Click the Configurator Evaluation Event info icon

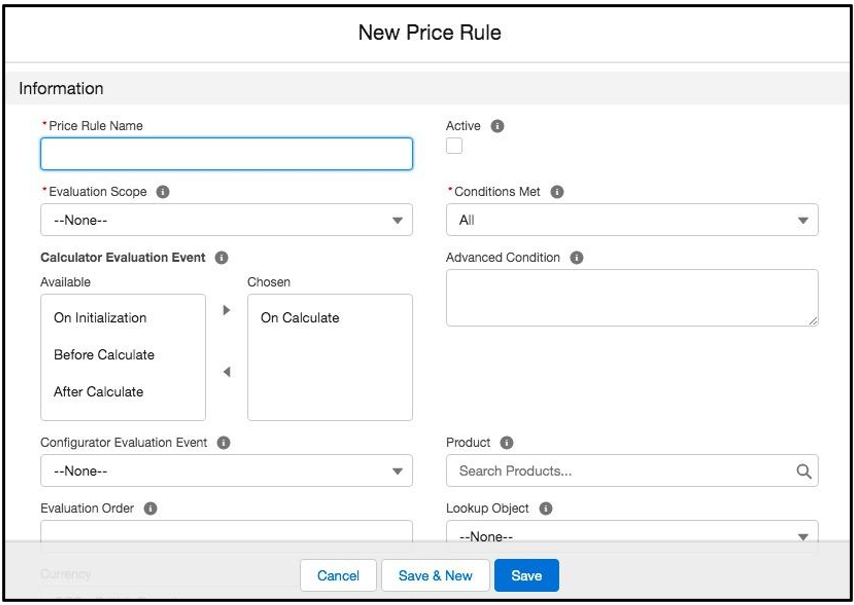(224, 442)
